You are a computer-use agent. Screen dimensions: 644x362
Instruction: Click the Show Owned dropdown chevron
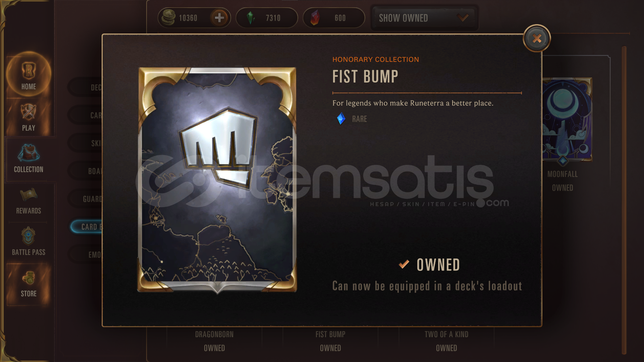click(463, 17)
